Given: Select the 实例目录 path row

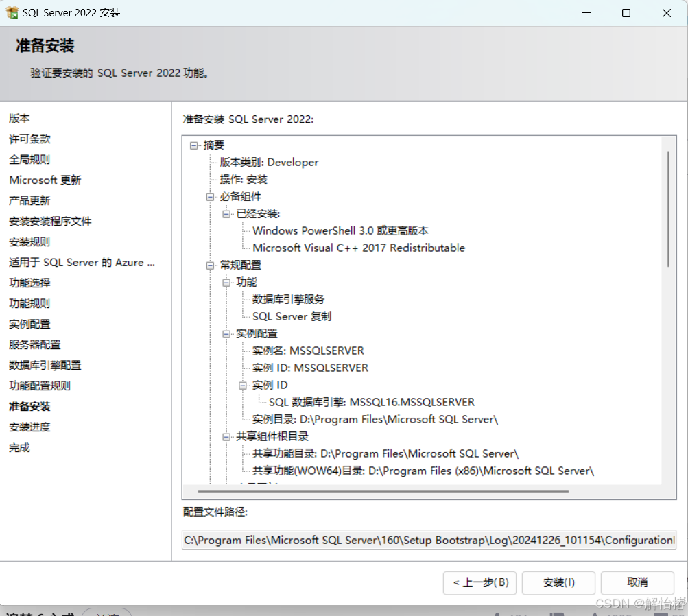Looking at the screenshot, I should [x=375, y=419].
